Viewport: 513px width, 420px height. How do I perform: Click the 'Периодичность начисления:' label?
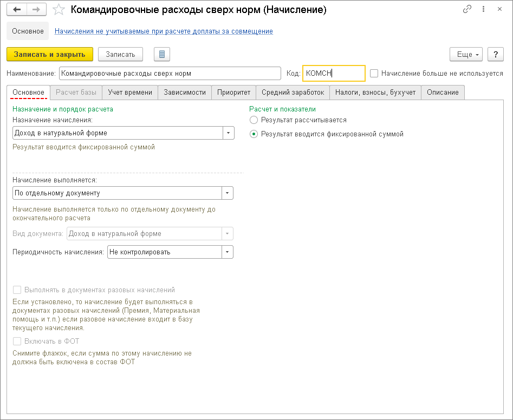tap(59, 252)
